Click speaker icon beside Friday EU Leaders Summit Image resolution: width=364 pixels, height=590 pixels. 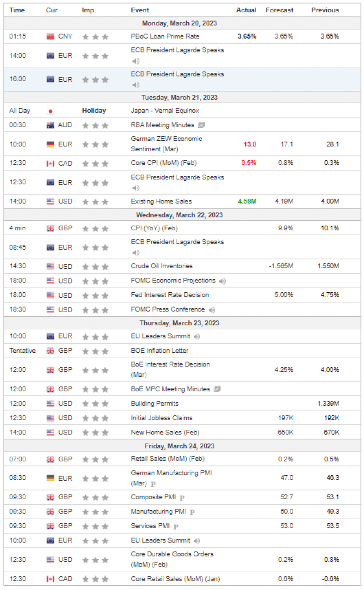pyautogui.click(x=197, y=541)
